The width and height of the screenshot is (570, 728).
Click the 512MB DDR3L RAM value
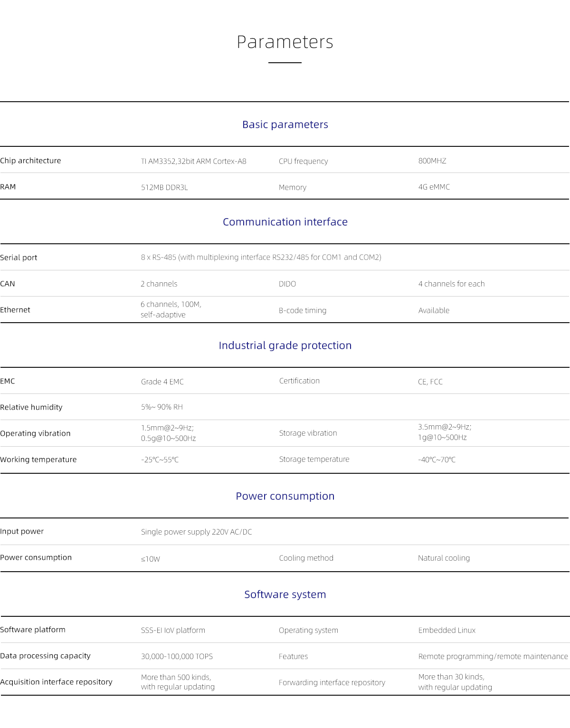[x=164, y=187]
